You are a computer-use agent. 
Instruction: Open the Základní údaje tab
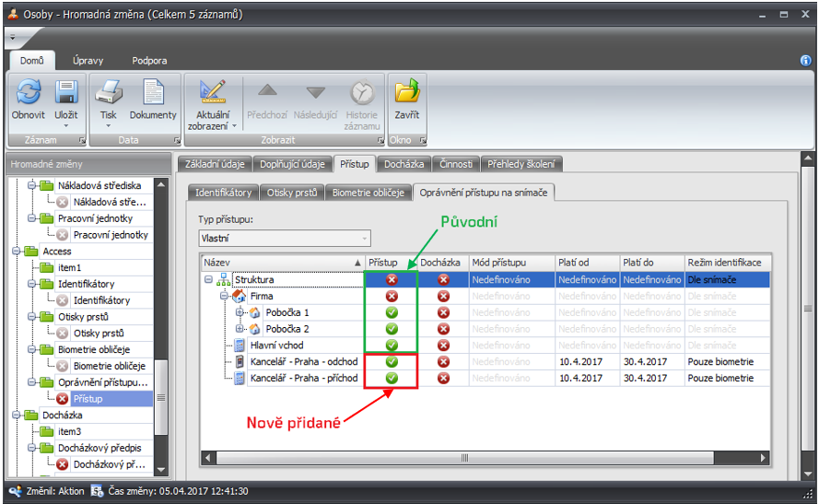tap(215, 164)
